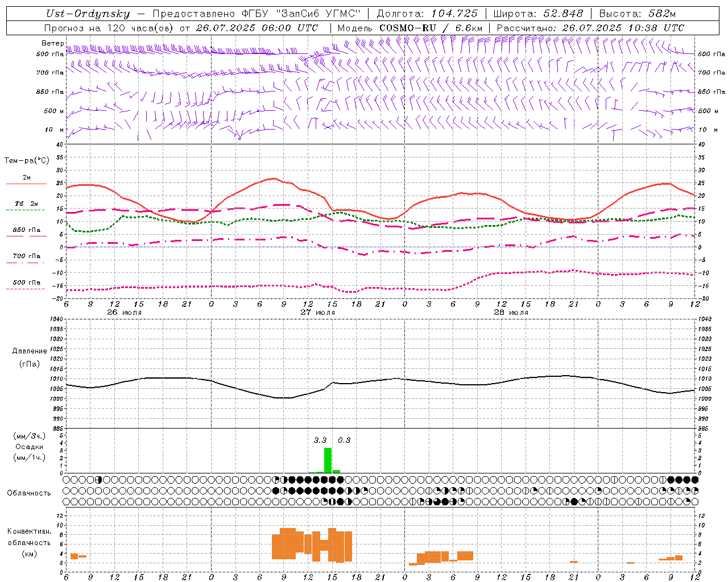This screenshot has height=582, width=728.
Task: Click the 1040 top value on left pressure axis
Action: (57, 319)
